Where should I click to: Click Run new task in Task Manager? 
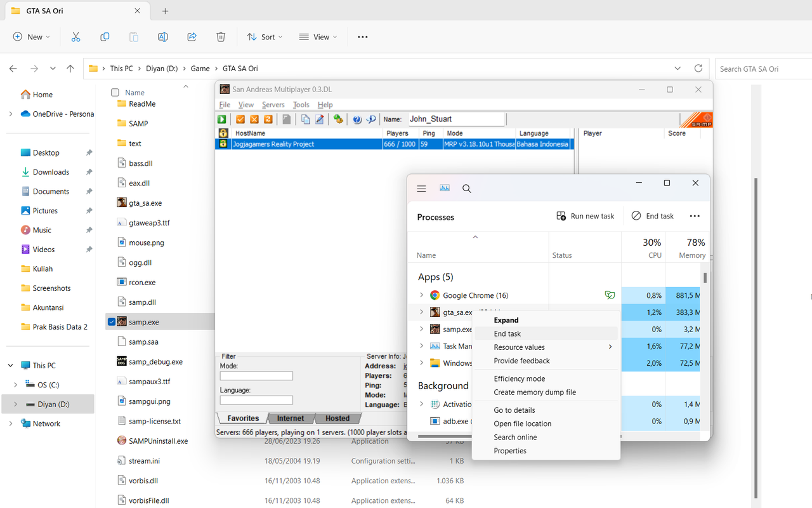tap(585, 216)
